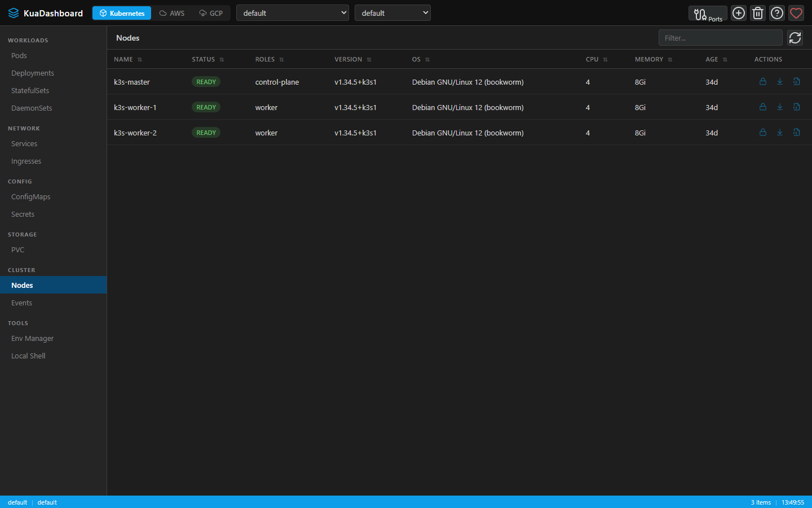Click the ACTIONS column header

tap(768, 59)
